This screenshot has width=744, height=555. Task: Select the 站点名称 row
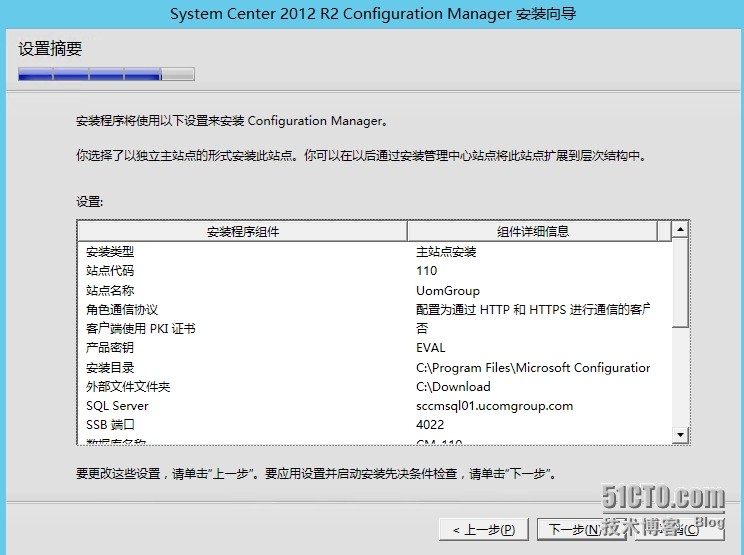(x=375, y=290)
